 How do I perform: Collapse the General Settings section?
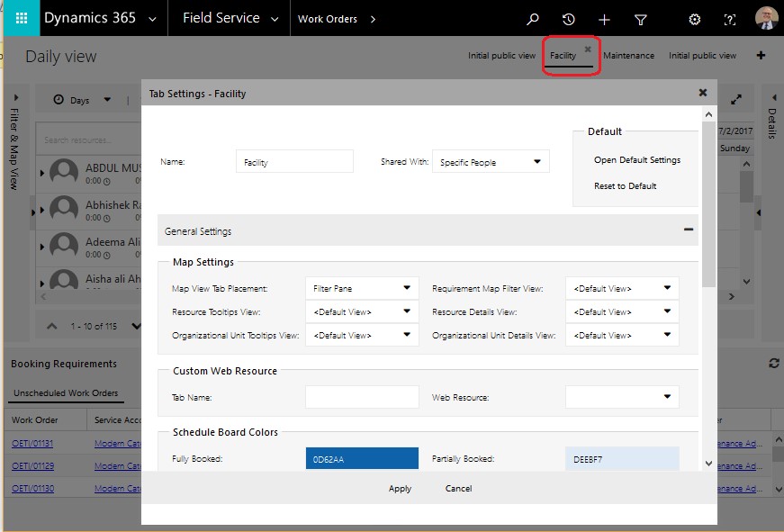point(689,230)
